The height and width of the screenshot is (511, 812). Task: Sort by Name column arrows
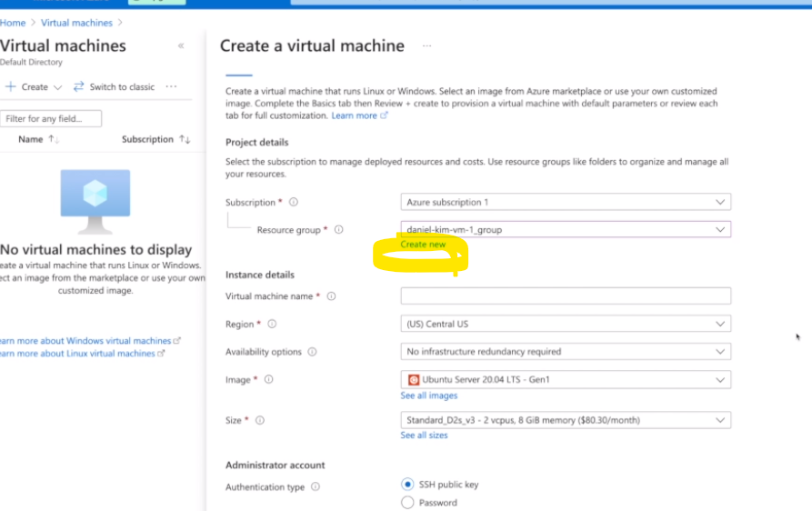tap(54, 139)
